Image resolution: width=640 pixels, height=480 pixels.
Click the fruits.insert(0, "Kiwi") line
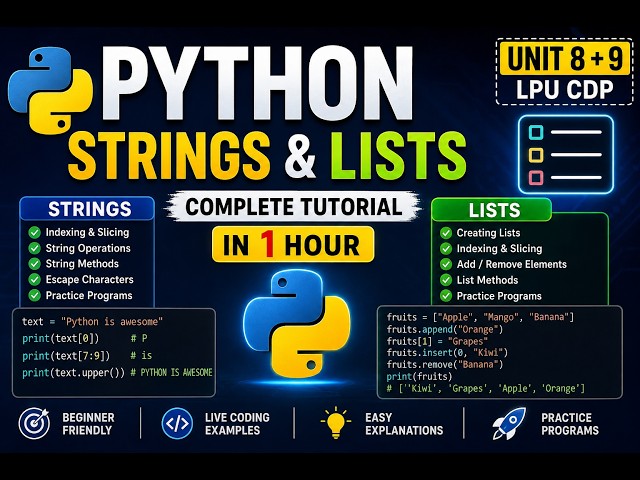[447, 353]
